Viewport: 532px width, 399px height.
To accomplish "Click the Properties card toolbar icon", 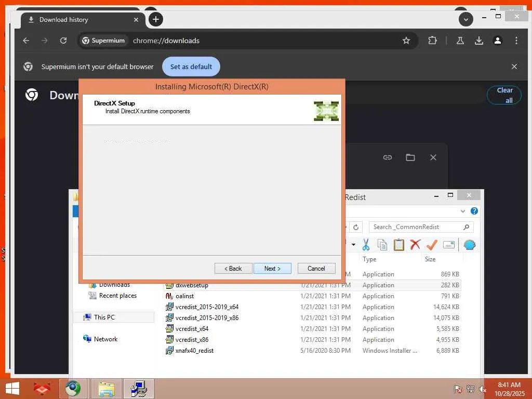I will click(448, 245).
